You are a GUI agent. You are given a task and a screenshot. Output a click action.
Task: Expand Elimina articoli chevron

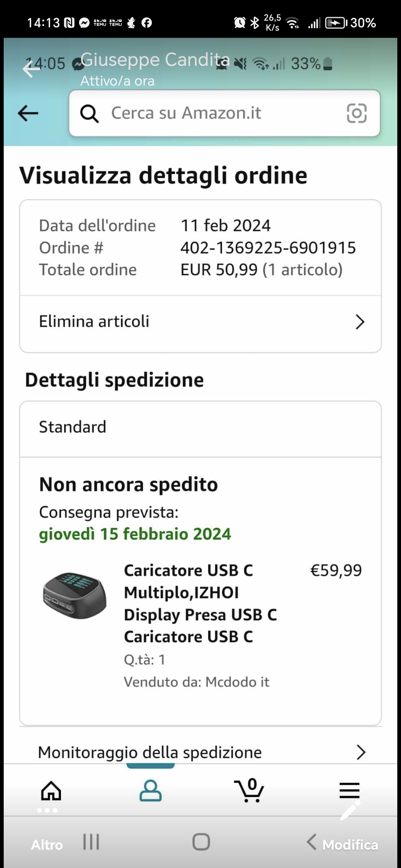tap(360, 322)
